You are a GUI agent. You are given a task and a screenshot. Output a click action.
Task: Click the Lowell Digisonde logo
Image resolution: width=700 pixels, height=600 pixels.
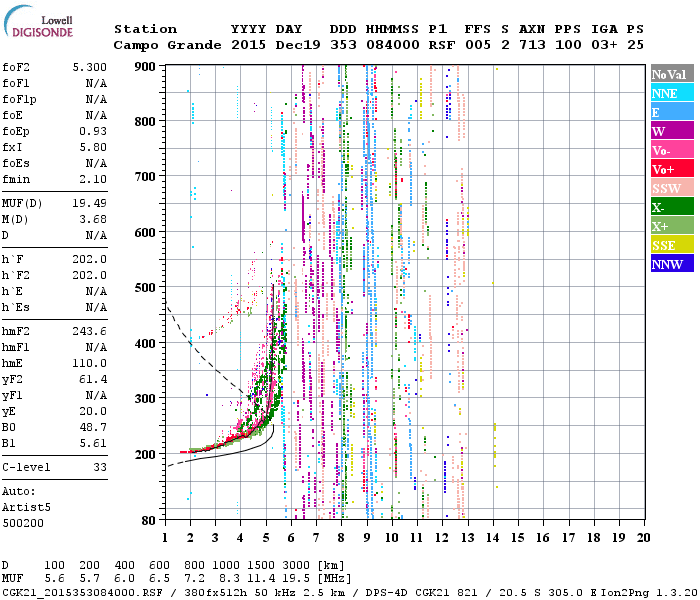pos(38,22)
